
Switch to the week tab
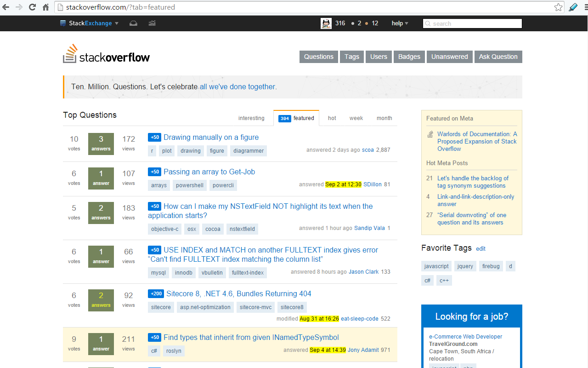tap(356, 118)
